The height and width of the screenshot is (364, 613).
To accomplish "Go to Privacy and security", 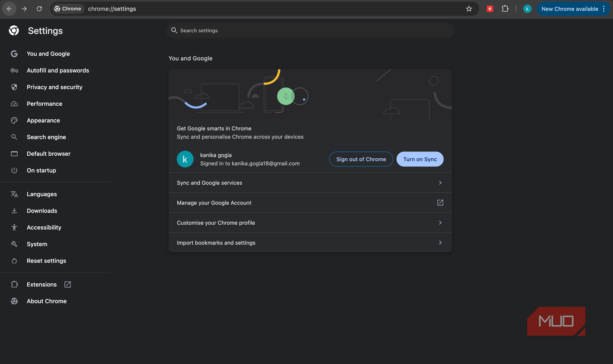I will coord(55,87).
